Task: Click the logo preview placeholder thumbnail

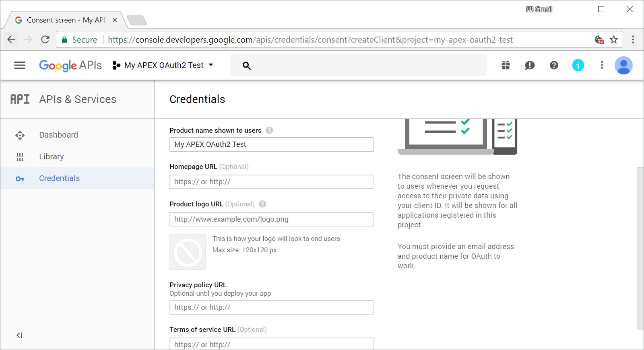Action: coord(188,252)
